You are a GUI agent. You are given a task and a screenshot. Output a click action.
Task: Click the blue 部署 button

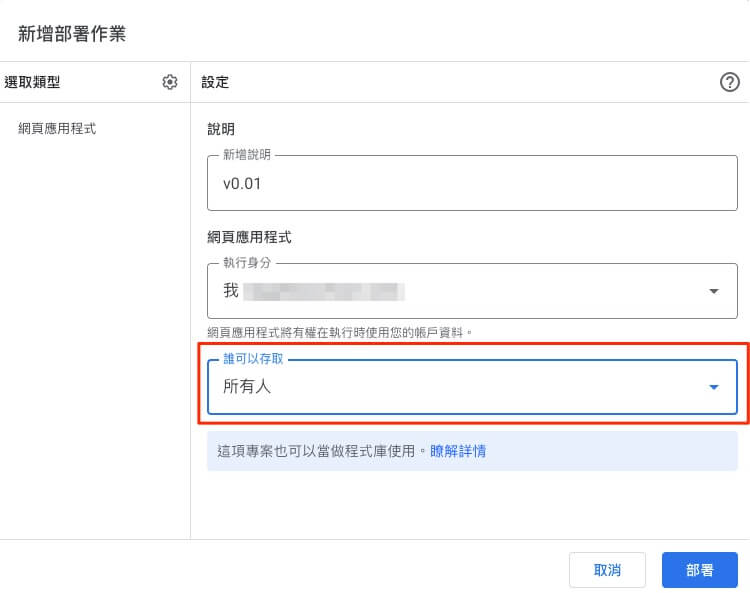pos(699,570)
